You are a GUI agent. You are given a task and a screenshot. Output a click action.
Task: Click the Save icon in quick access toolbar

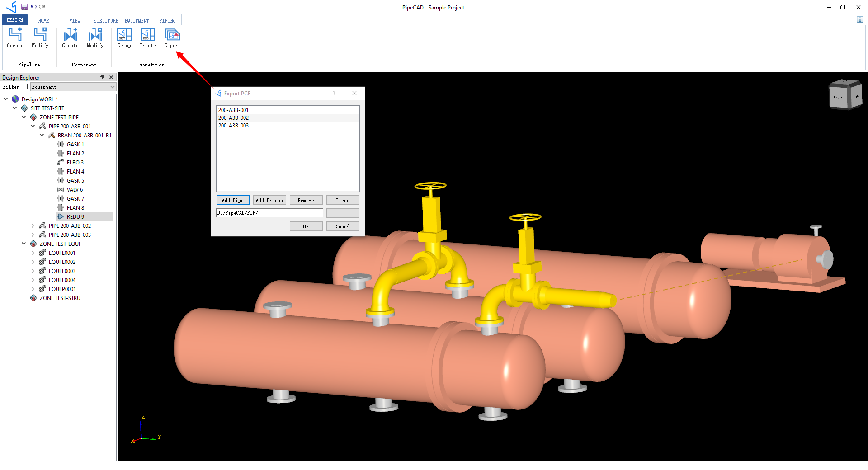24,7
